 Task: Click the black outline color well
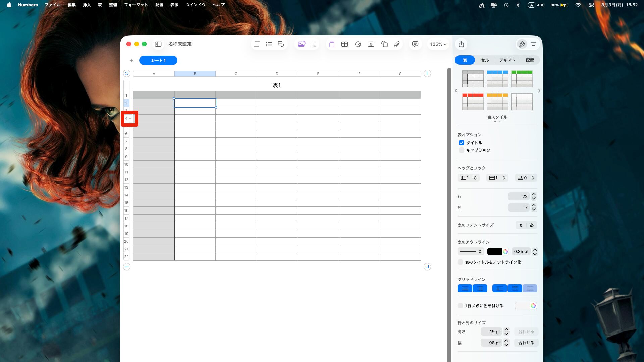[x=495, y=251]
